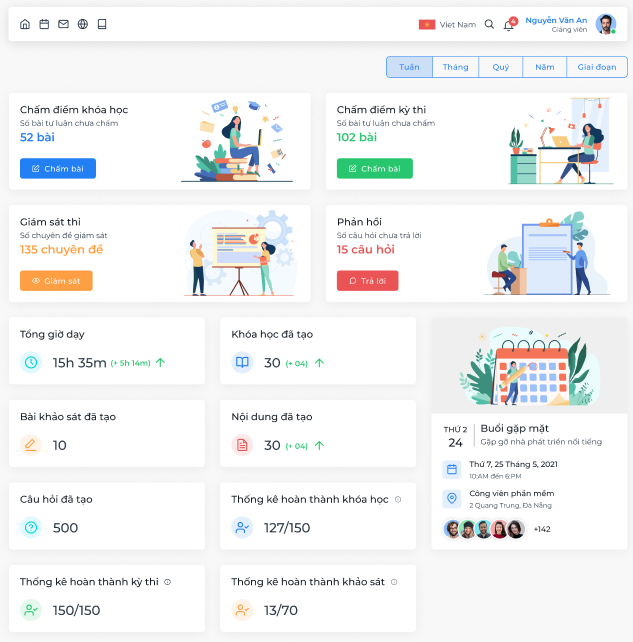
Task: Switch to the Quý period tab
Action: [x=500, y=67]
